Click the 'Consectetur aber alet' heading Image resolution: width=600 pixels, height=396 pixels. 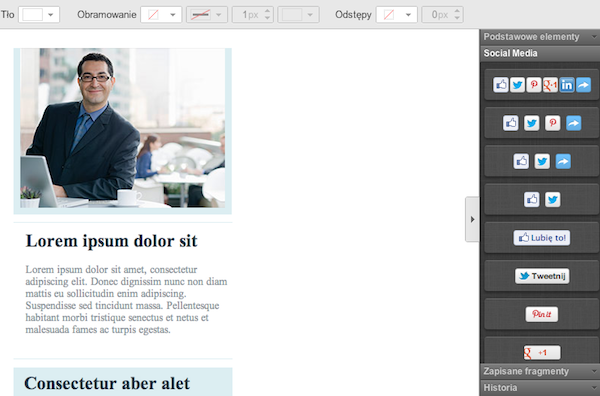pyautogui.click(x=107, y=383)
